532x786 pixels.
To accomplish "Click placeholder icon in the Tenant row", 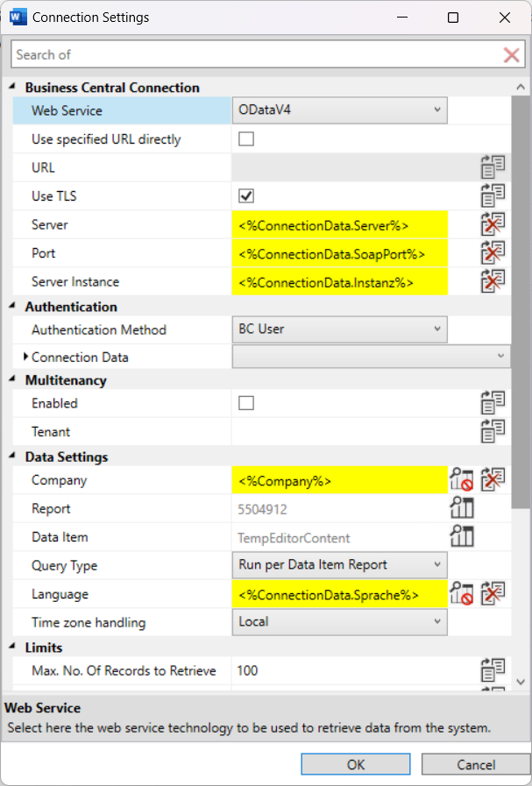I will [x=493, y=431].
